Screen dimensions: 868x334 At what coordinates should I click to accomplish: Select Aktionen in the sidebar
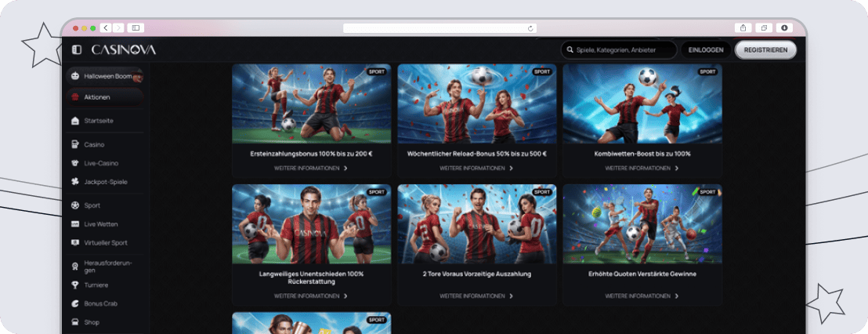pos(105,97)
